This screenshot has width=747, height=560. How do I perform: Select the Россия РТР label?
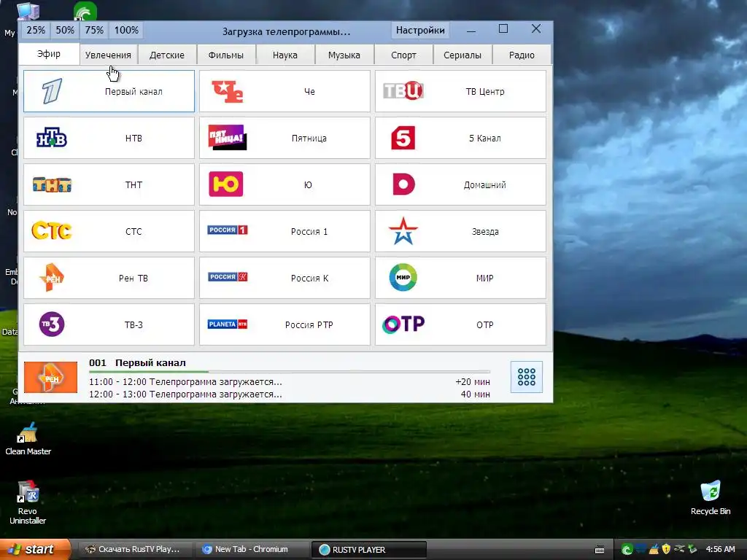309,324
